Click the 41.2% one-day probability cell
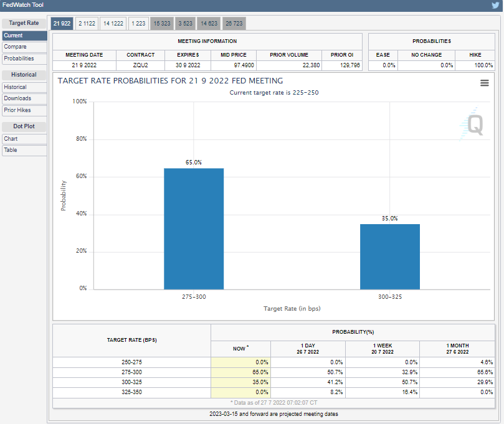Screen dimensions: 504x424 [308, 382]
